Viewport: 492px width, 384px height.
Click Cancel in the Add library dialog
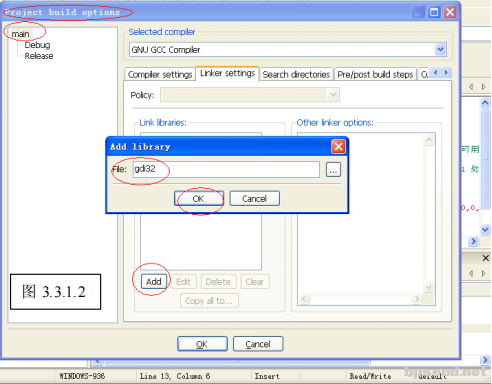coord(254,199)
